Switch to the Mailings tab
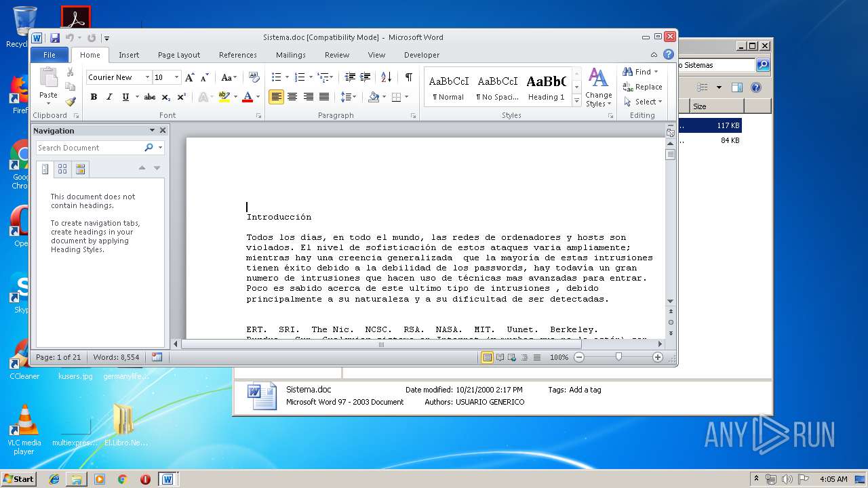 [x=291, y=55]
